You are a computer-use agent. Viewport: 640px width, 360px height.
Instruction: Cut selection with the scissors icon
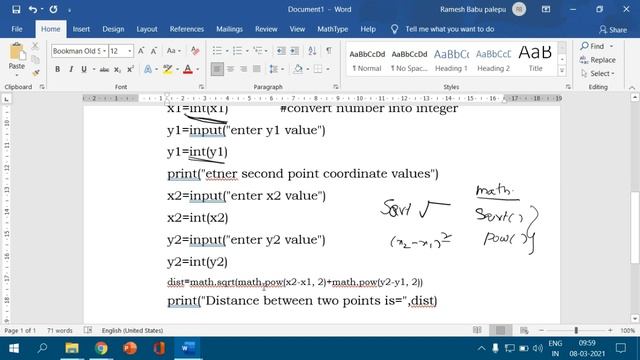click(x=36, y=46)
